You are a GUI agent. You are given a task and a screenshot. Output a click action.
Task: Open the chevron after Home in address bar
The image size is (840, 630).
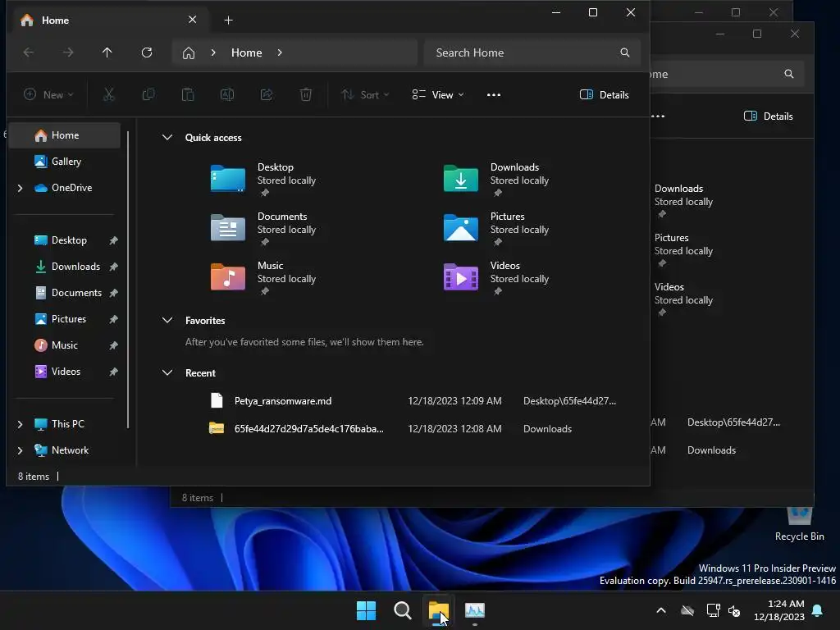pyautogui.click(x=280, y=52)
